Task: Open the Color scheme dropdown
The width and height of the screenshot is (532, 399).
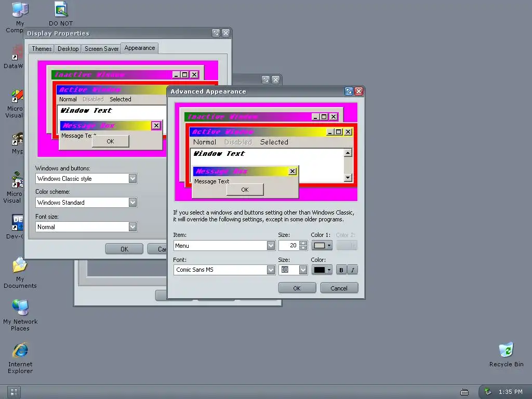Action: click(x=132, y=203)
